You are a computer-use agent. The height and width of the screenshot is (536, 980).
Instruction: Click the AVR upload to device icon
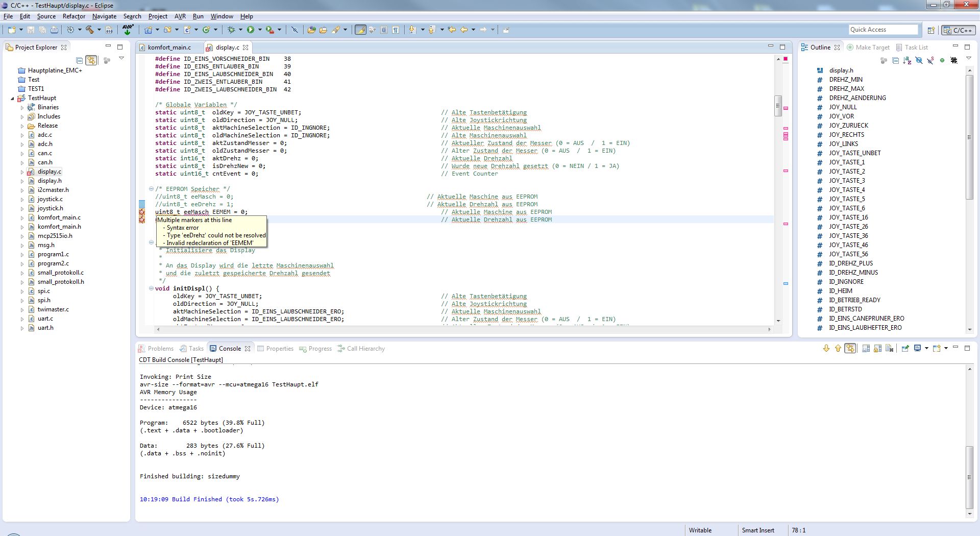pos(128,30)
